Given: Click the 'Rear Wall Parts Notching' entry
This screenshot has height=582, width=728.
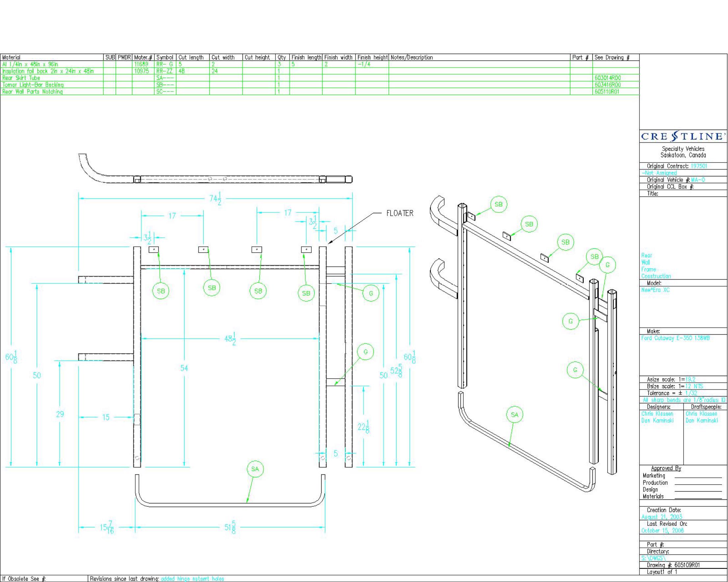Looking at the screenshot, I should click(32, 91).
